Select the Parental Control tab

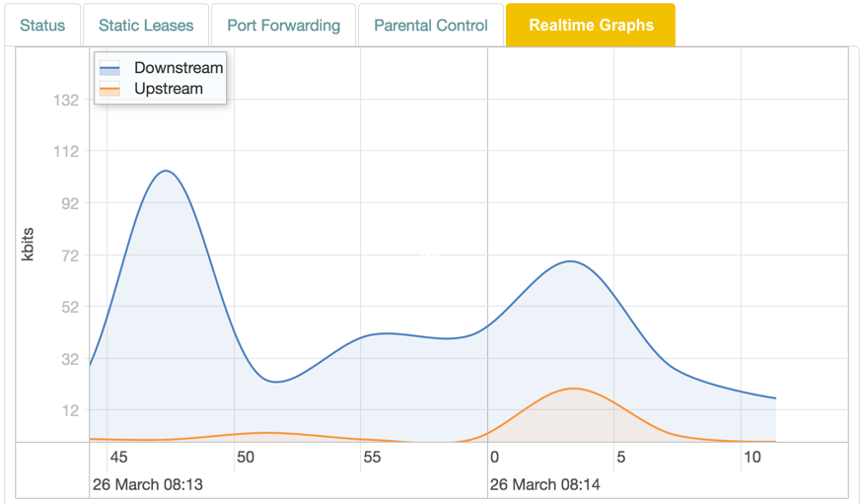[x=431, y=26]
